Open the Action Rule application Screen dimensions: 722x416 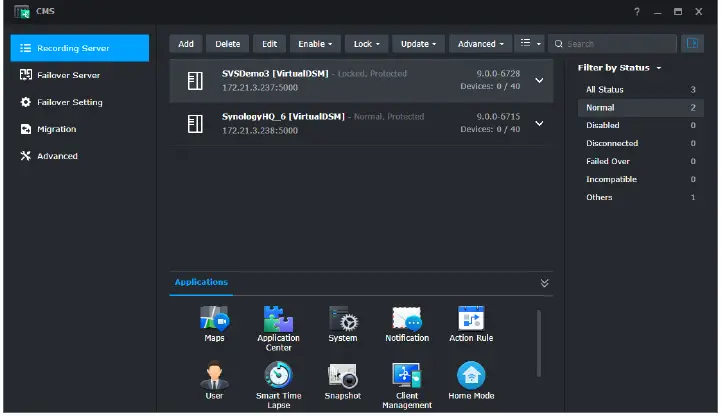pos(471,324)
